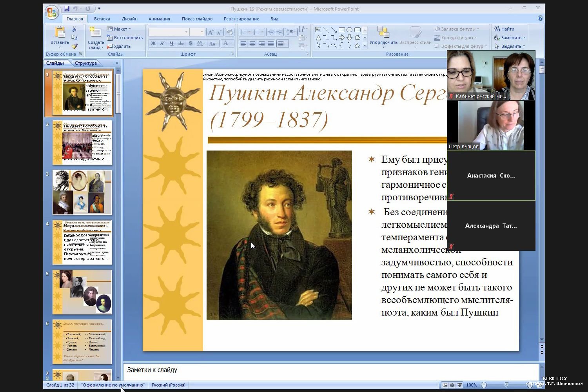Open the font size combo box
This screenshot has width=588, height=392.
pyautogui.click(x=197, y=32)
